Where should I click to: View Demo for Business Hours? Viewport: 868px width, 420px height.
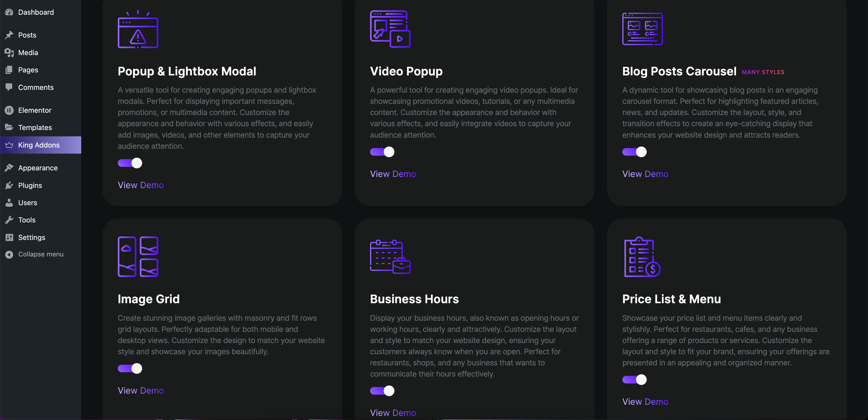pyautogui.click(x=393, y=413)
